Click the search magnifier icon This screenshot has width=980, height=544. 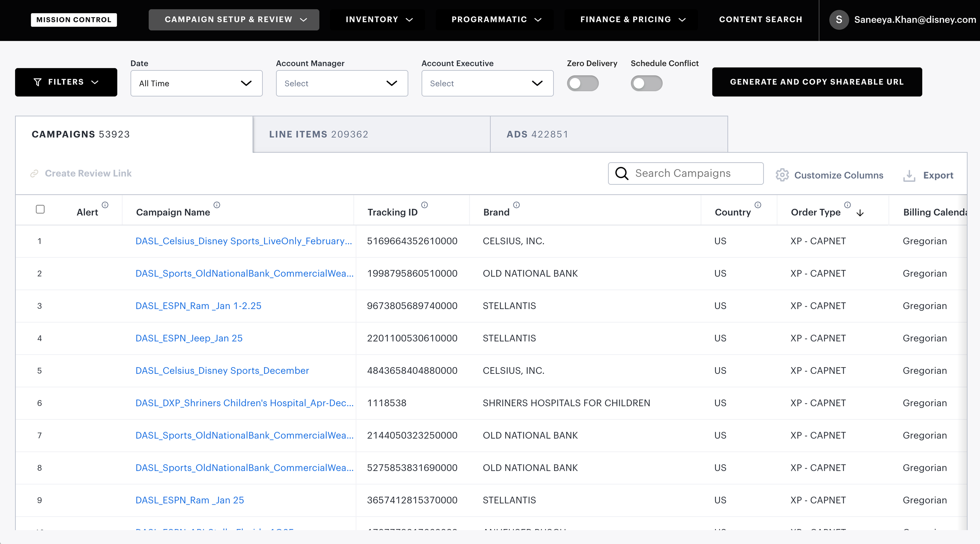pyautogui.click(x=622, y=173)
